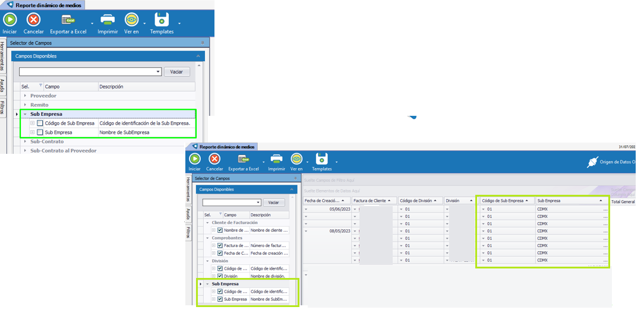This screenshot has height=313, width=644.
Task: Click Origen de Datos plug icon
Action: 592,163
